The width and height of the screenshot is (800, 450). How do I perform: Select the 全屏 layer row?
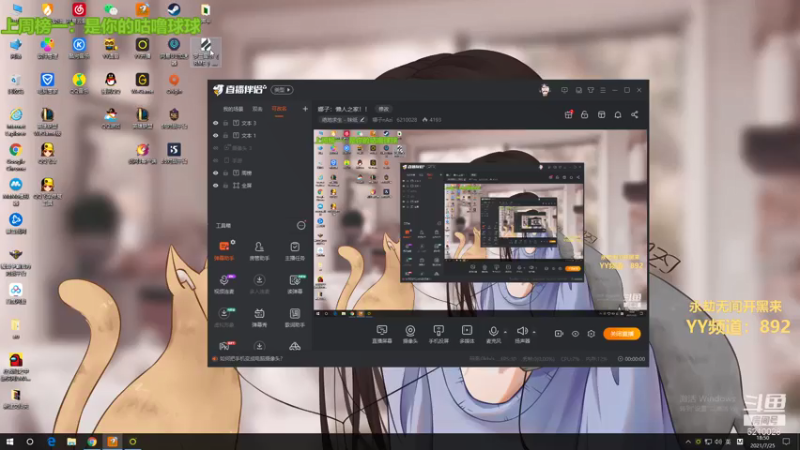coord(260,186)
